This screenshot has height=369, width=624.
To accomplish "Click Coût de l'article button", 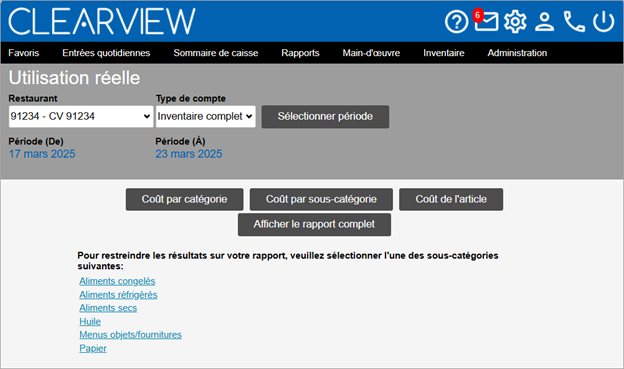I will coord(451,199).
